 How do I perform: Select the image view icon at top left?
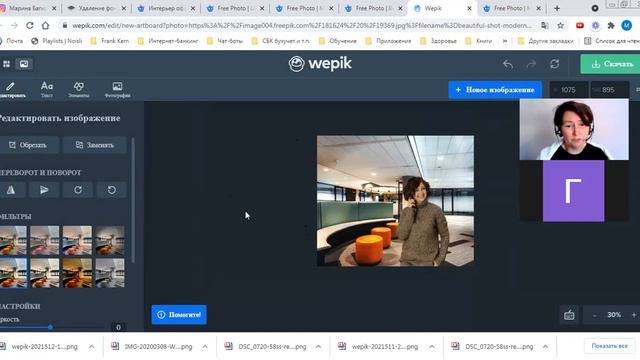(24, 64)
